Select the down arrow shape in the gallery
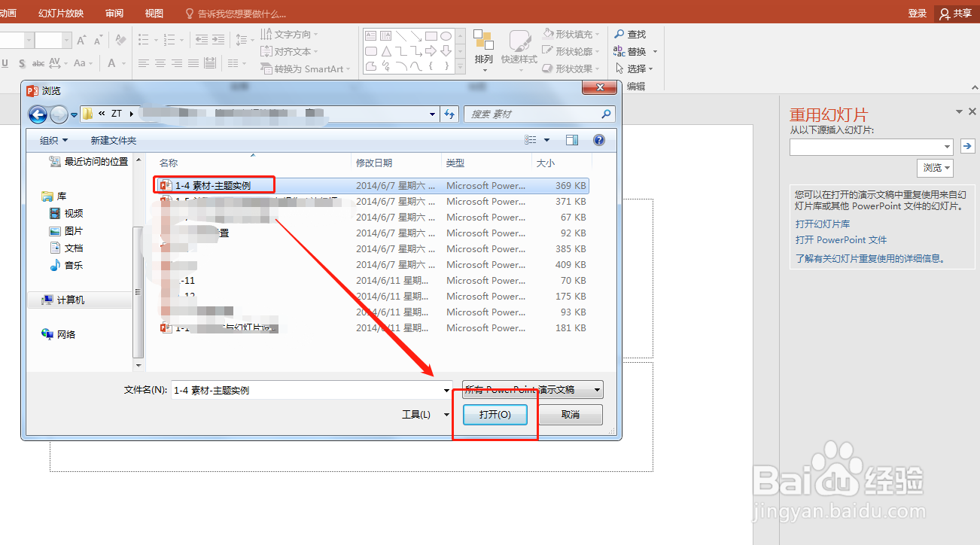 (x=446, y=51)
